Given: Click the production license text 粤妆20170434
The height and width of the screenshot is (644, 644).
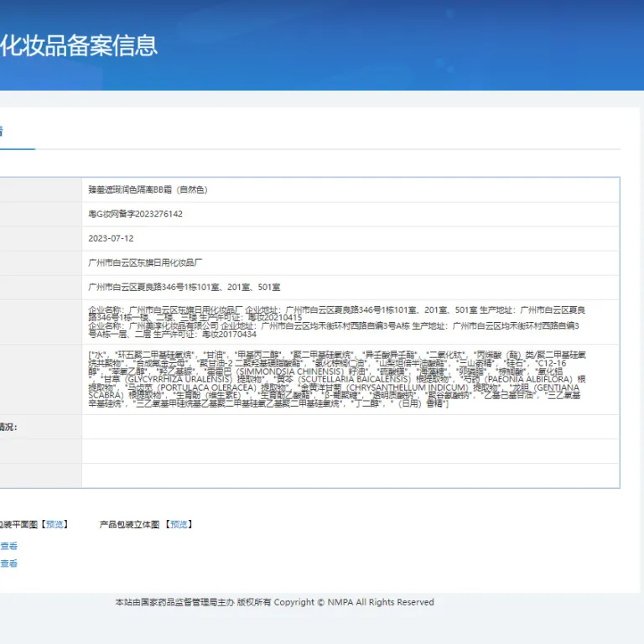Looking at the screenshot, I should [x=229, y=335].
